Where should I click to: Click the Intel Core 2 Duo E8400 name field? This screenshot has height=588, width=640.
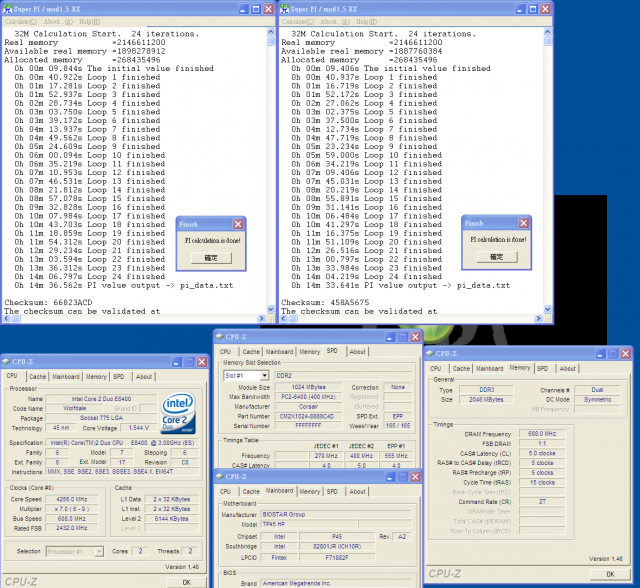pyautogui.click(x=101, y=399)
